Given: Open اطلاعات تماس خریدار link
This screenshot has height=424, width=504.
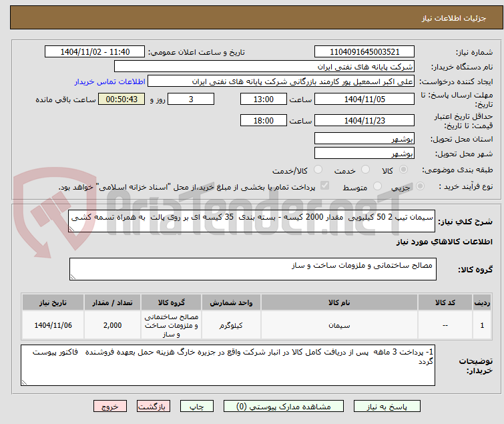Looking at the screenshot, I should pyautogui.click(x=110, y=81).
